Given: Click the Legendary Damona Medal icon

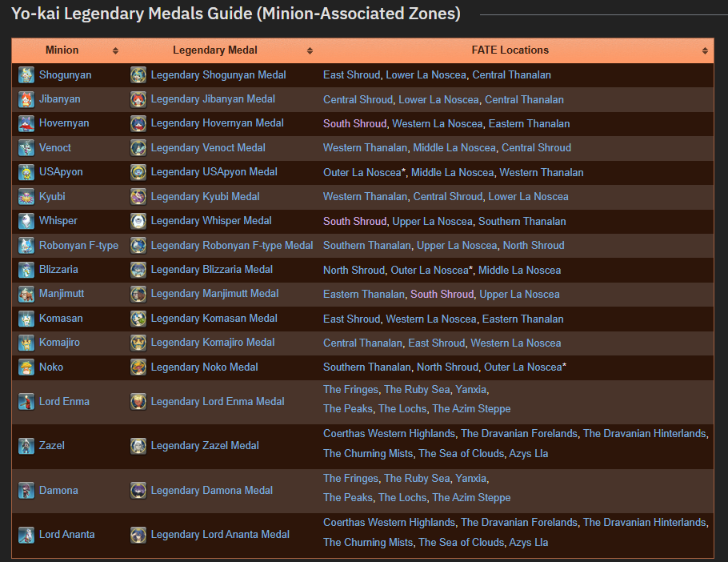Looking at the screenshot, I should coord(138,490).
